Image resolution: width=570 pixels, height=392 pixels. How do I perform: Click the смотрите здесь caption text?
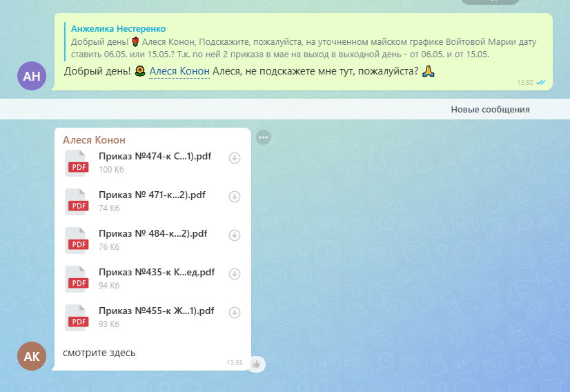coord(99,353)
